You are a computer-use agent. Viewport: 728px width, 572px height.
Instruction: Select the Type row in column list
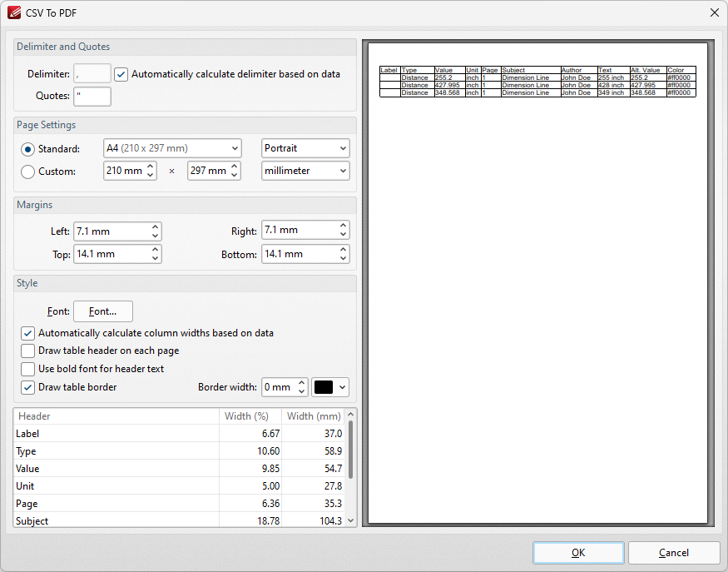[179, 451]
